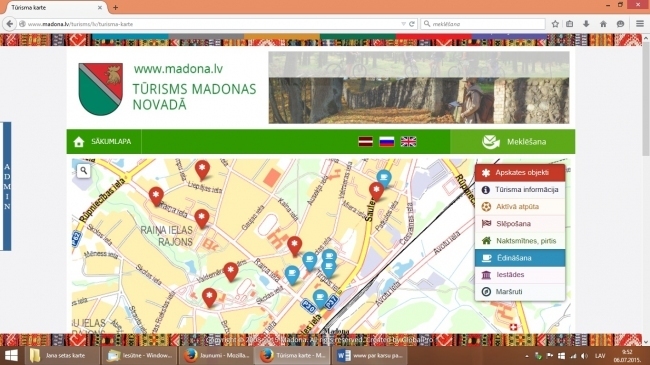This screenshot has height=365, width=650.
Task: Enable the Naktsmītnes, pirtis layer
Action: (520, 241)
